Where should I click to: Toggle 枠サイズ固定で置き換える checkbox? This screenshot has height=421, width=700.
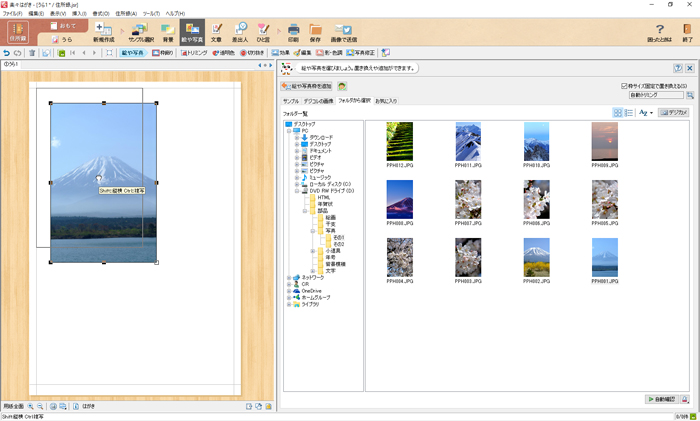click(625, 86)
